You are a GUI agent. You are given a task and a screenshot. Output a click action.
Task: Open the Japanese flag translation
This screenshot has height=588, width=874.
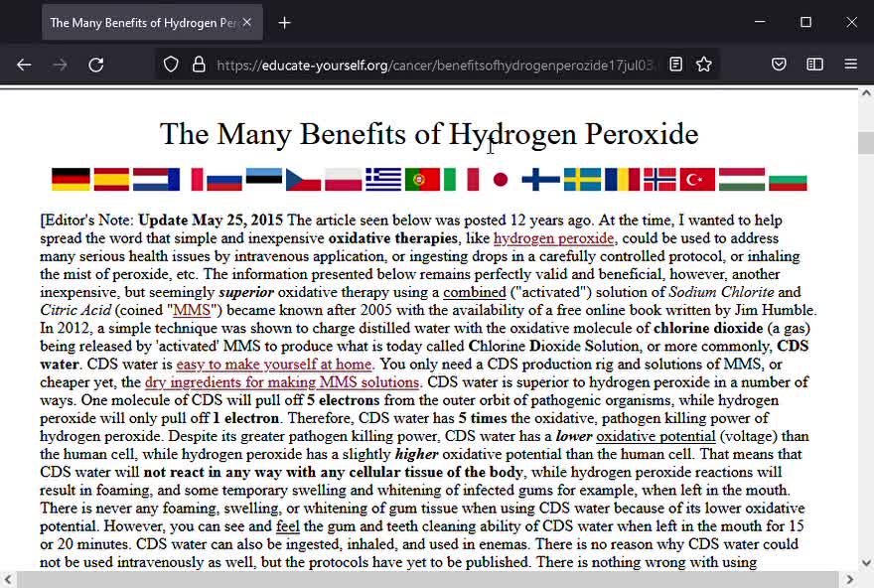[501, 180]
